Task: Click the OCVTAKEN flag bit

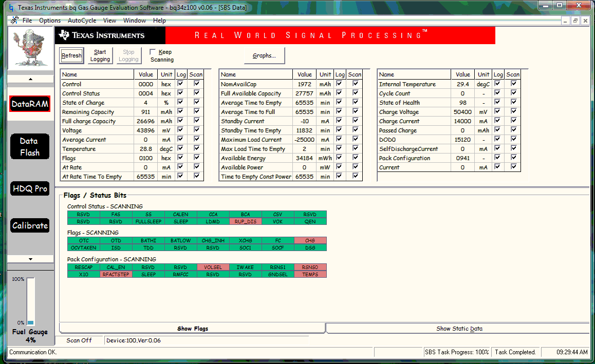Action: pos(83,247)
